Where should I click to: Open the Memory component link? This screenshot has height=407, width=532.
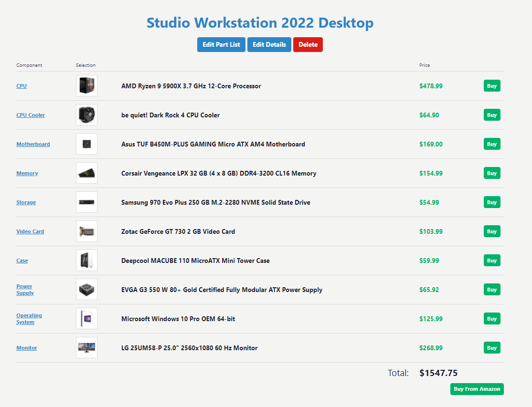click(27, 174)
